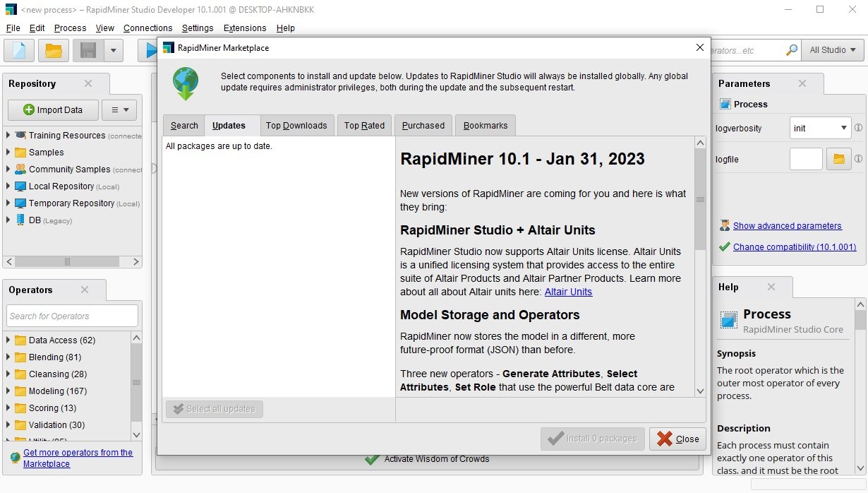Viewport: 868px width, 493px height.
Task: Close the Operators panel tab
Action: coord(85,290)
